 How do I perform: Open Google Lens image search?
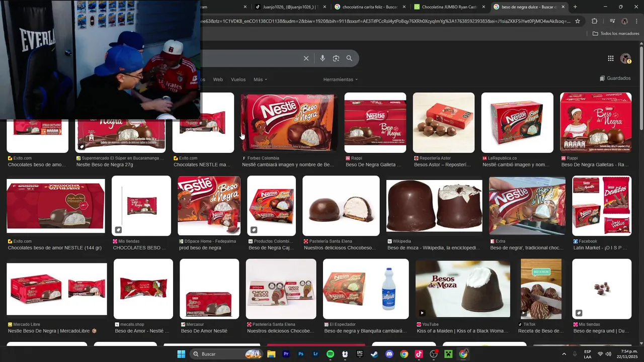(x=336, y=58)
